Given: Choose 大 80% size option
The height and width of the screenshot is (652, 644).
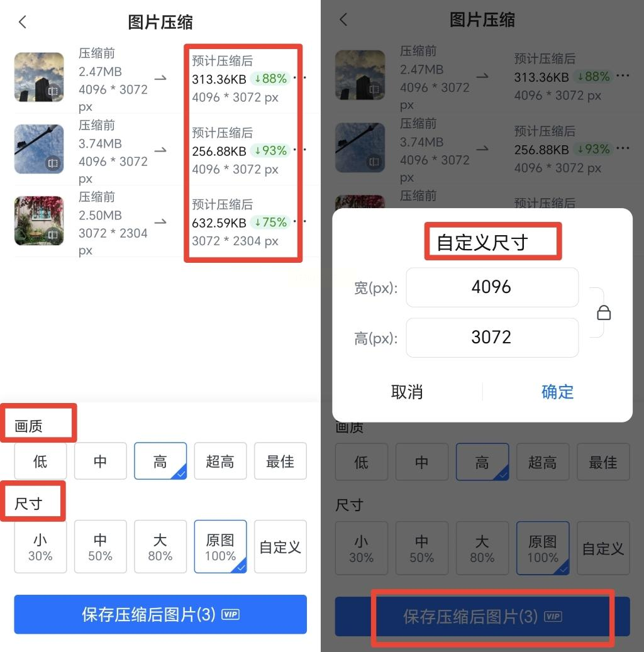Looking at the screenshot, I should [160, 547].
